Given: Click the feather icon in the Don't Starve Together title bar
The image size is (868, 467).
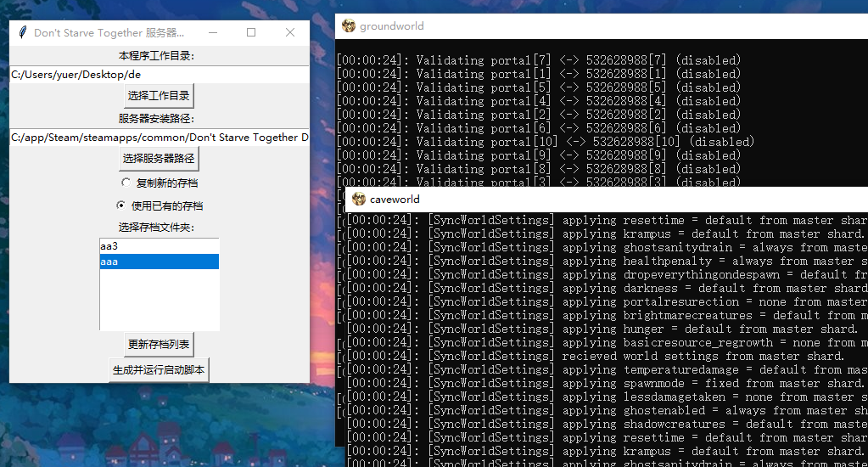Looking at the screenshot, I should (x=22, y=32).
